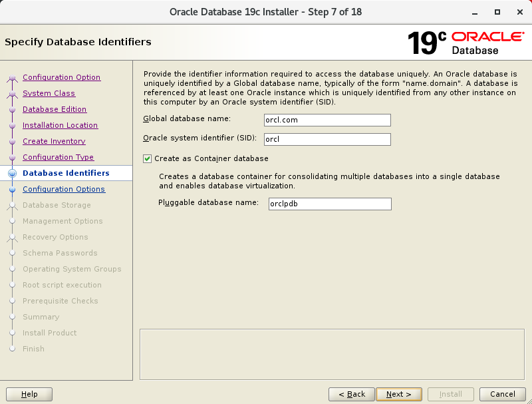532x404 pixels.
Task: Click the Database Edition step bullet
Action: (x=13, y=110)
